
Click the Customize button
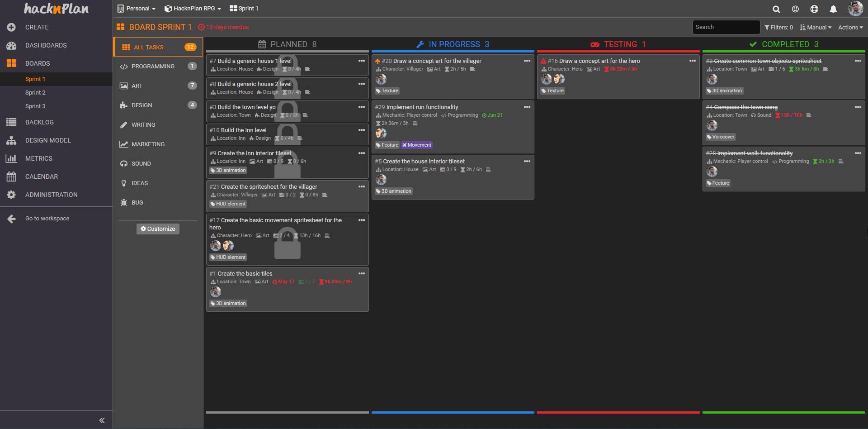pos(157,229)
